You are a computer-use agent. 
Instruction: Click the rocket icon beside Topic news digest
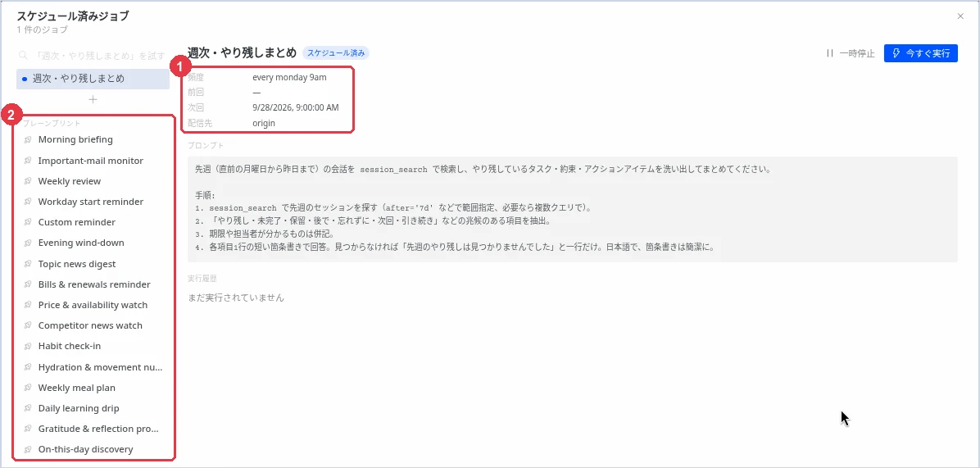[28, 264]
